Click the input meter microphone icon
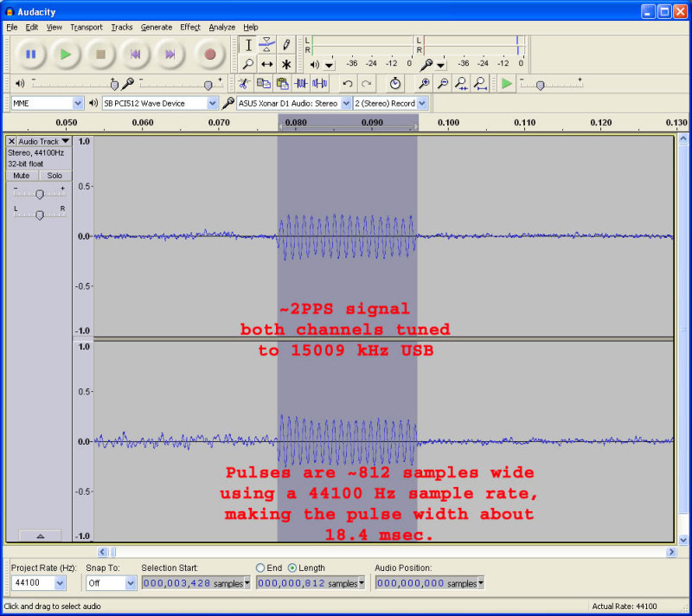 tap(426, 65)
